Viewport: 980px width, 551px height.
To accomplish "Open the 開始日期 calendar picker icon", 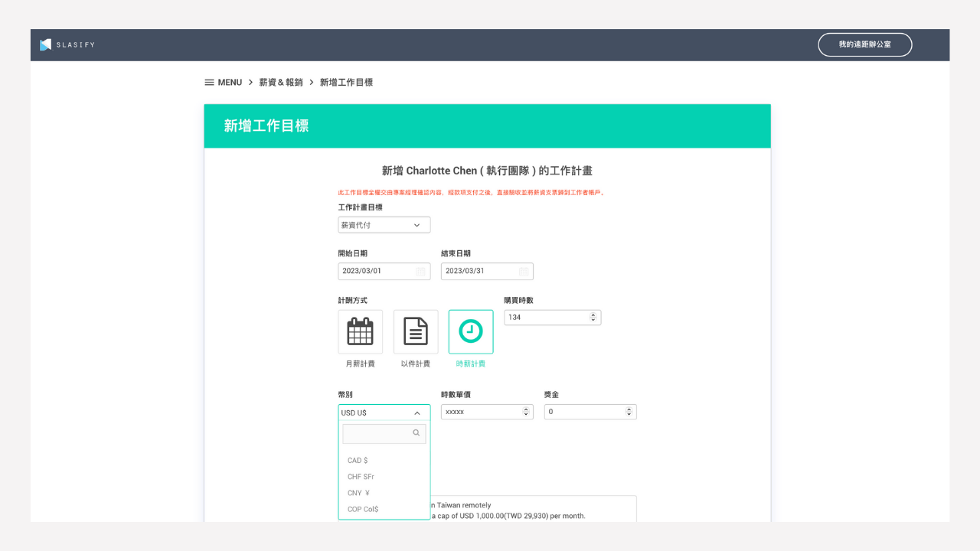I will (420, 272).
